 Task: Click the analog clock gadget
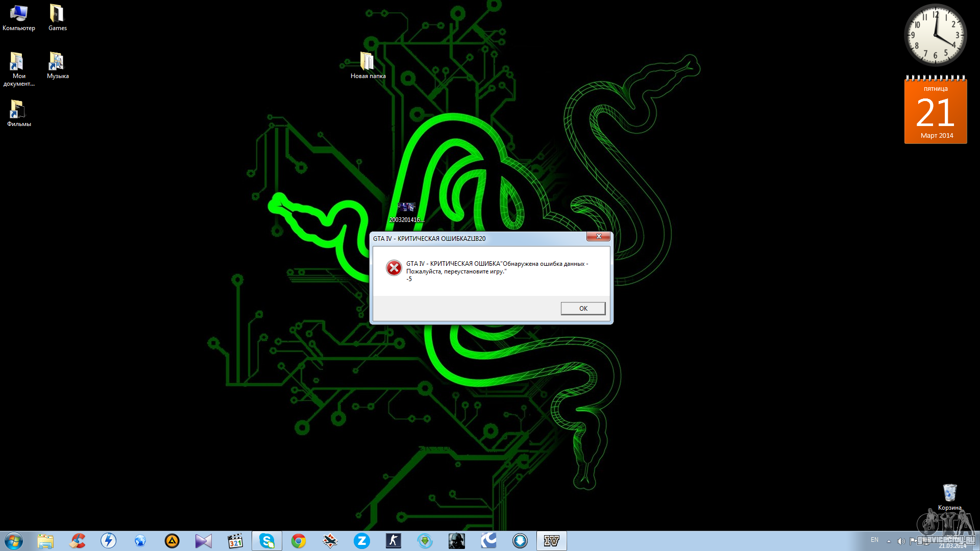(x=935, y=35)
